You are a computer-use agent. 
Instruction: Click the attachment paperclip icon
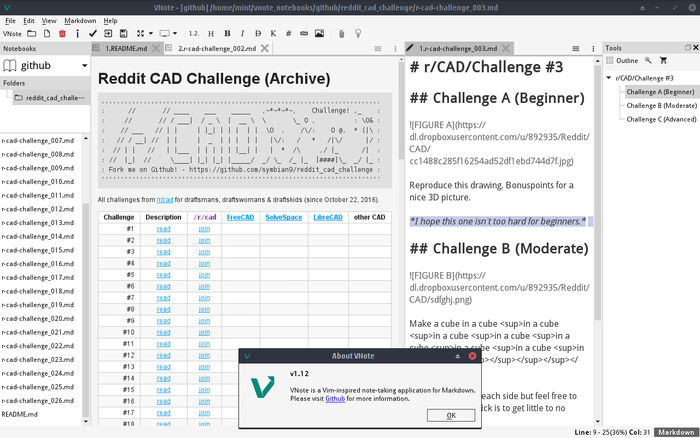click(x=342, y=33)
